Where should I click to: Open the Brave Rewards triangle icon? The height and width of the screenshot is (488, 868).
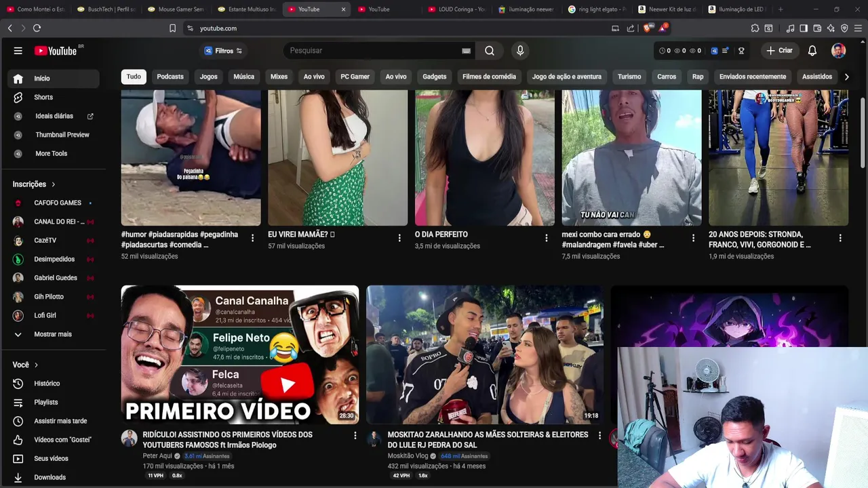pos(663,28)
